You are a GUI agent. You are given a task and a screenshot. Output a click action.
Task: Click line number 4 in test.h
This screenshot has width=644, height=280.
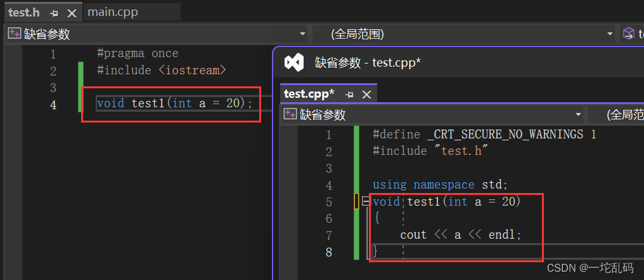(x=53, y=104)
